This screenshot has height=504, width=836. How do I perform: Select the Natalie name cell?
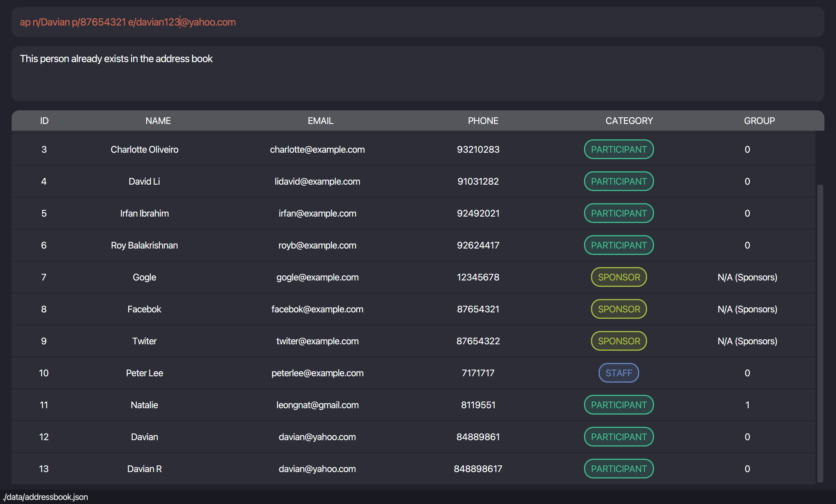(x=145, y=404)
